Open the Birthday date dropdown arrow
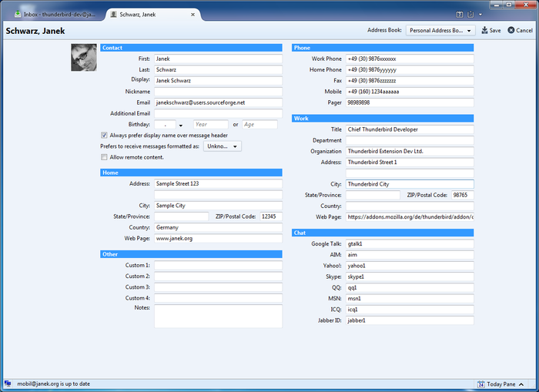 181,126
